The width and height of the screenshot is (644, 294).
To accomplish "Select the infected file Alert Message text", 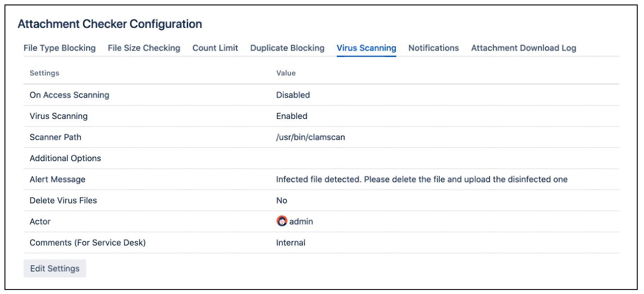I will pyautogui.click(x=422, y=179).
